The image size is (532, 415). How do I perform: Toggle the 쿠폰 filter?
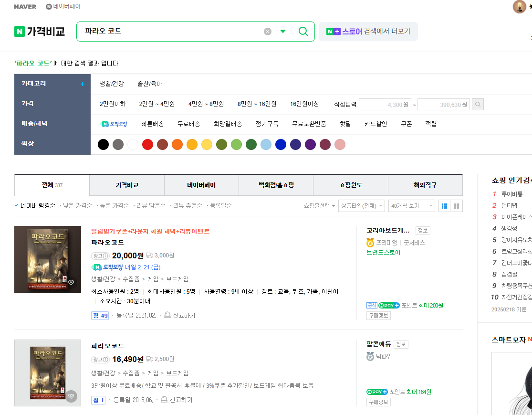point(407,124)
